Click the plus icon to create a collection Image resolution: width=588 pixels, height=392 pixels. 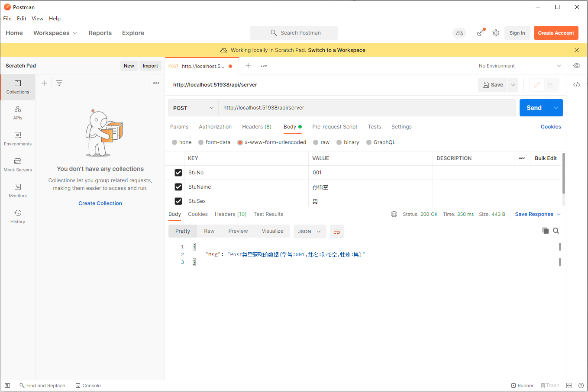[44, 83]
